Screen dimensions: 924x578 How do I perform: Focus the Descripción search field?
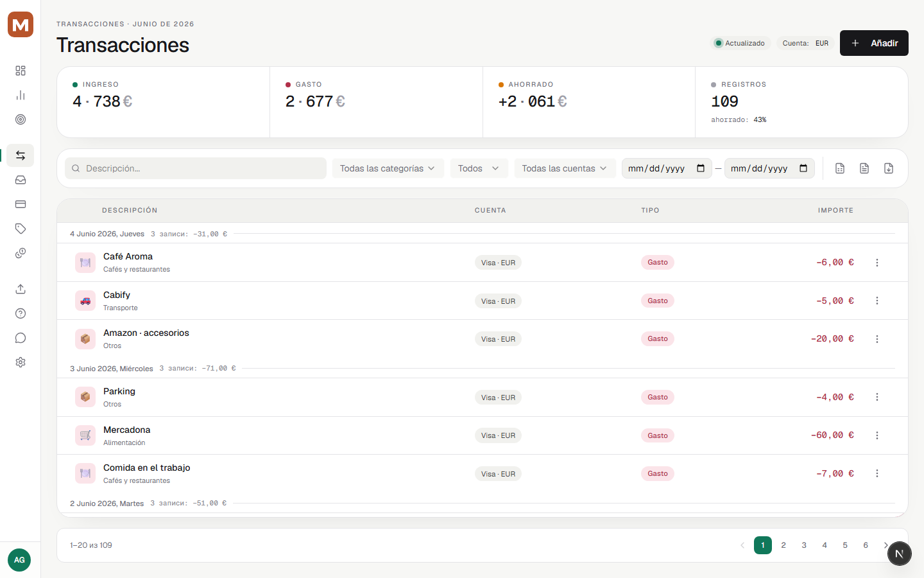coord(196,168)
